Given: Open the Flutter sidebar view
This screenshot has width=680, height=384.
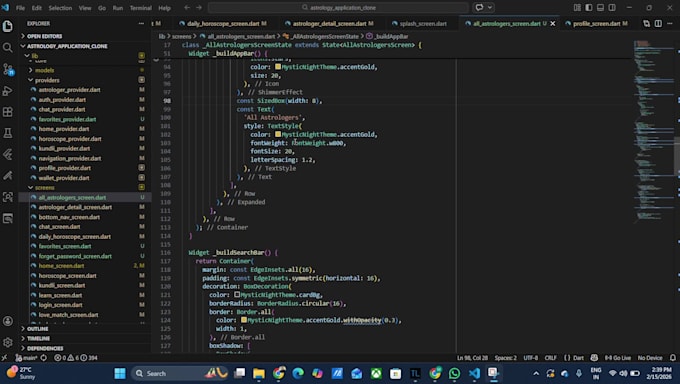Looking at the screenshot, I should 7,154.
